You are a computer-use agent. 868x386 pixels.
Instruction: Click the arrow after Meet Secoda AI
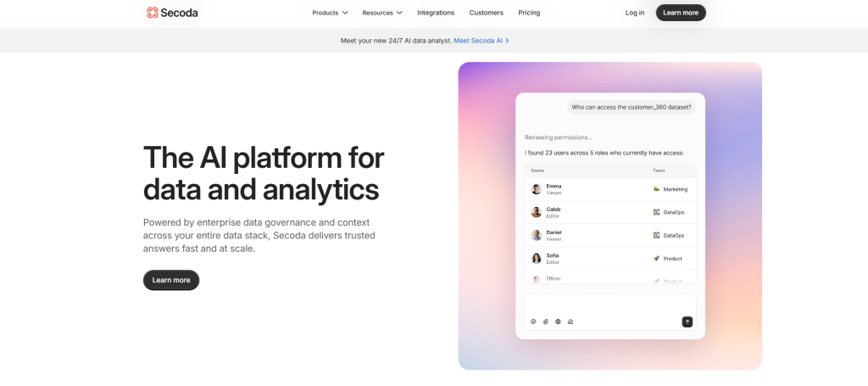(507, 41)
